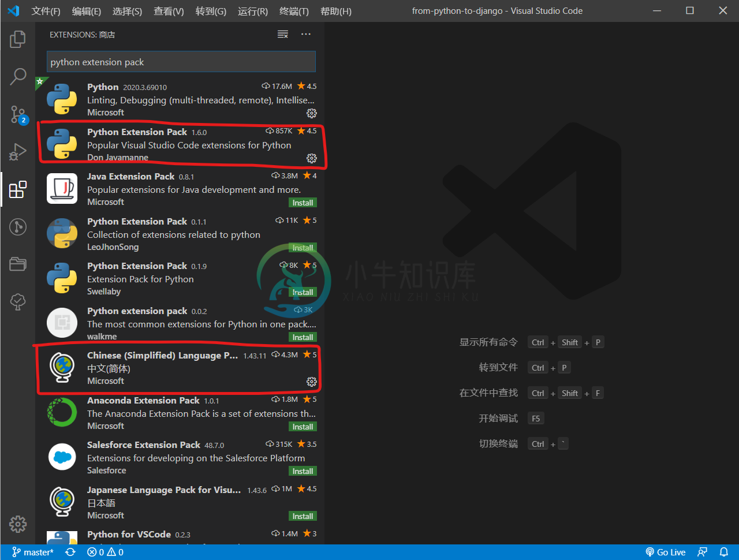
Task: Select Python Extension Pack by Don Jayamanne
Action: pyautogui.click(x=180, y=144)
